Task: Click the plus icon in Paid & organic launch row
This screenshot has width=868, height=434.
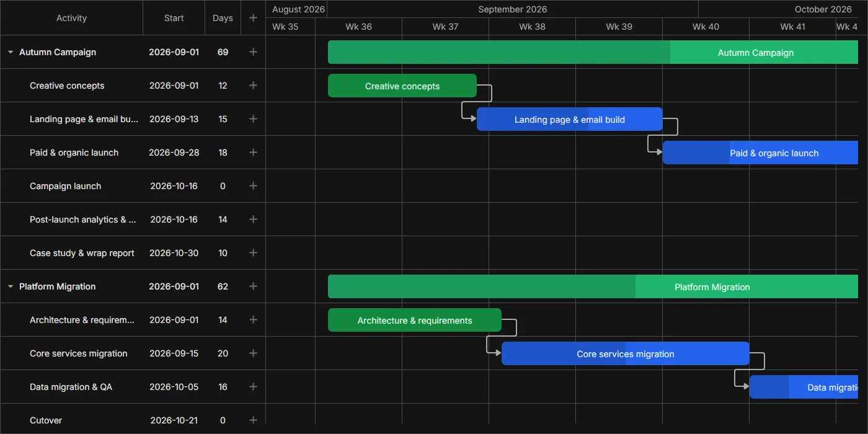Action: [253, 153]
